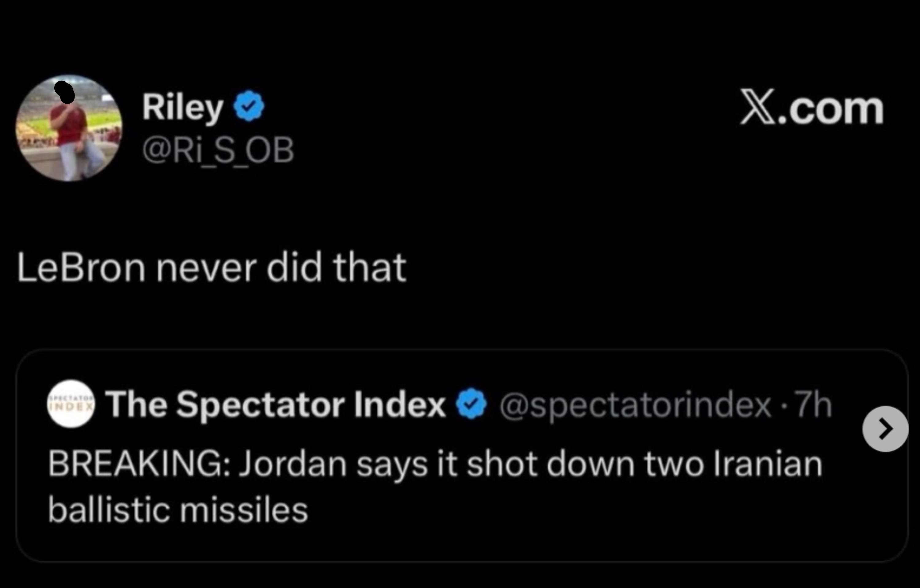The width and height of the screenshot is (920, 588).
Task: Click The Spectator Index round logo avatar
Action: (x=71, y=403)
